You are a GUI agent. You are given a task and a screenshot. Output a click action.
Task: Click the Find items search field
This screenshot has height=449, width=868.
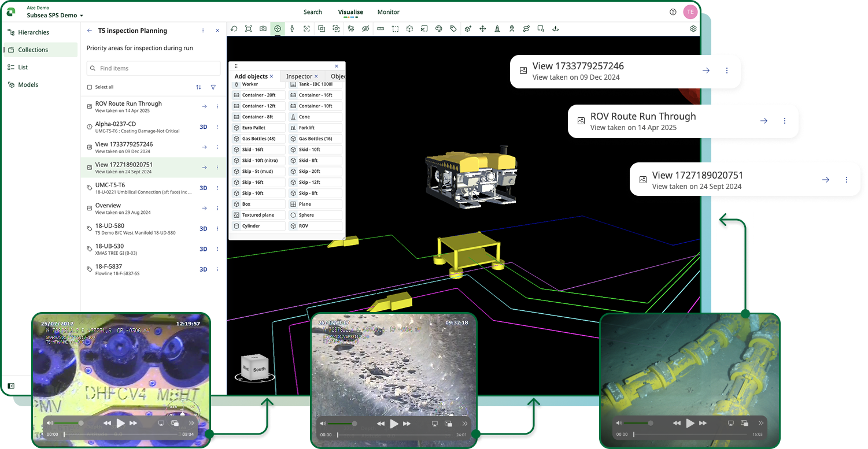[153, 68]
